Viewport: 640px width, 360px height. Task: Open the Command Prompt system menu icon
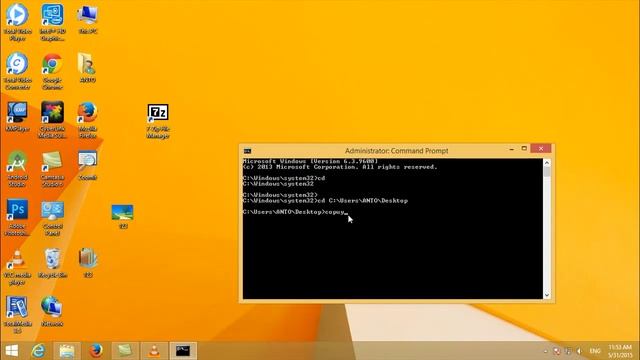pyautogui.click(x=247, y=151)
